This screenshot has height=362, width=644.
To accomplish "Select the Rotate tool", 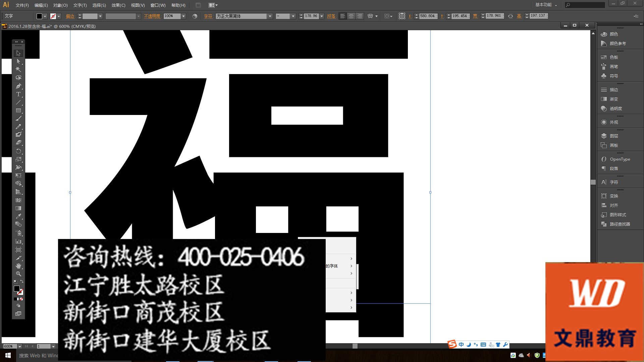I will tap(18, 151).
